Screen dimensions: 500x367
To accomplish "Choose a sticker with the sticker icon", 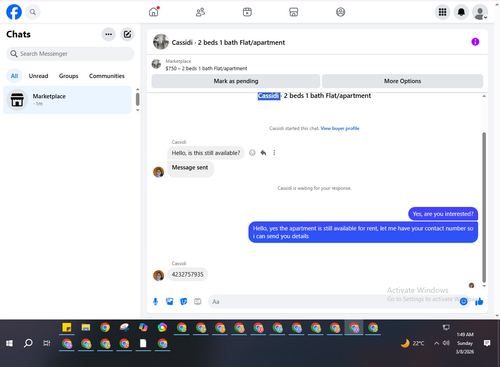I will tap(184, 302).
